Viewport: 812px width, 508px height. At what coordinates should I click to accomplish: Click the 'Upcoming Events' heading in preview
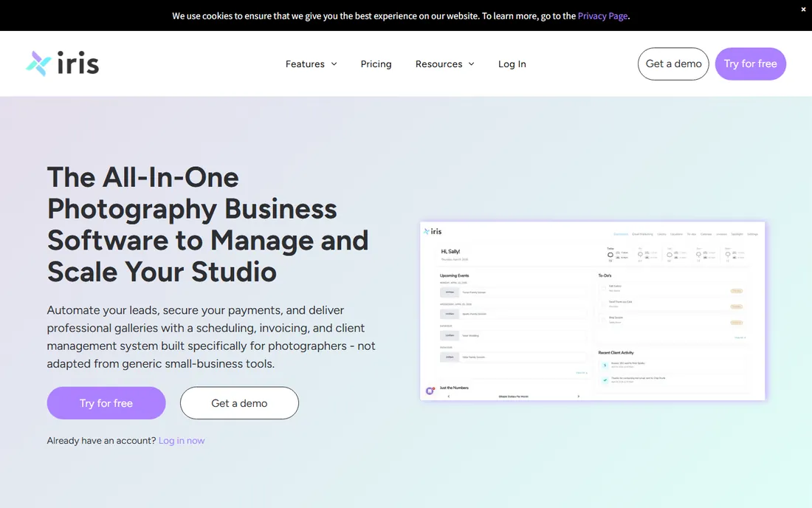[454, 275]
